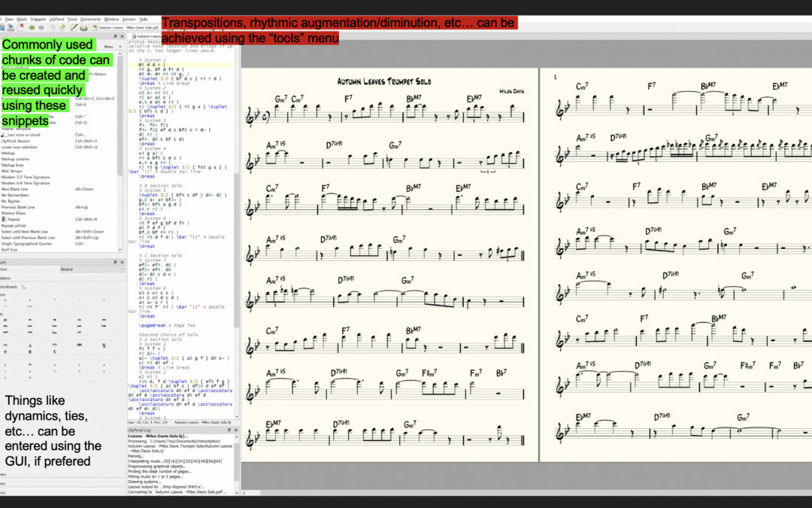The image size is (812, 508).
Task: Engrave score with the LilyPond lily icon
Action: pos(83,28)
